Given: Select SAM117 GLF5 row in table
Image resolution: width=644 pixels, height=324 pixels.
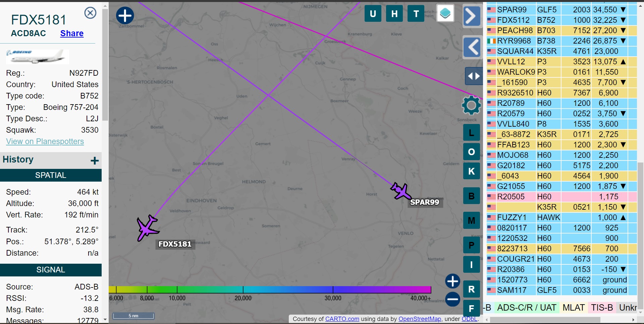Looking at the screenshot, I should tap(562, 290).
